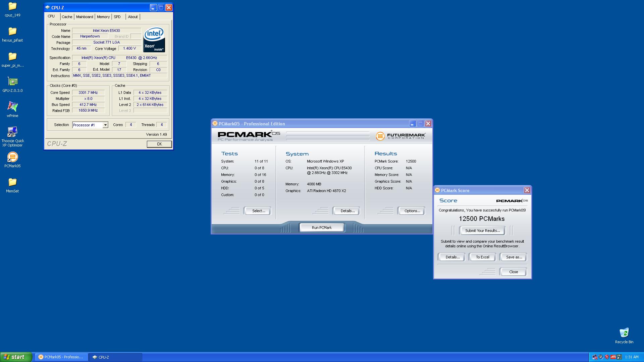This screenshot has width=644, height=362.
Task: Click the Bus Speed value 412.7 MHz
Action: pyautogui.click(x=88, y=105)
